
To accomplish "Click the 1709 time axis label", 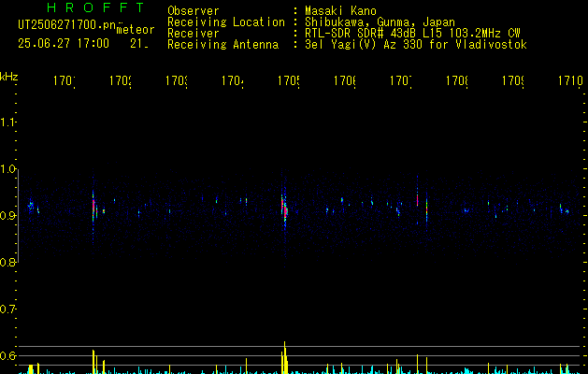I will point(513,80).
